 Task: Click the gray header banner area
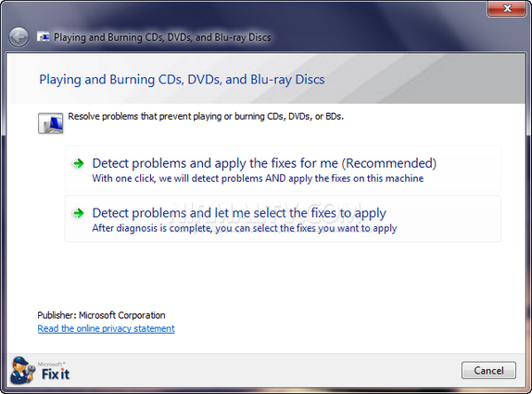coord(266,79)
